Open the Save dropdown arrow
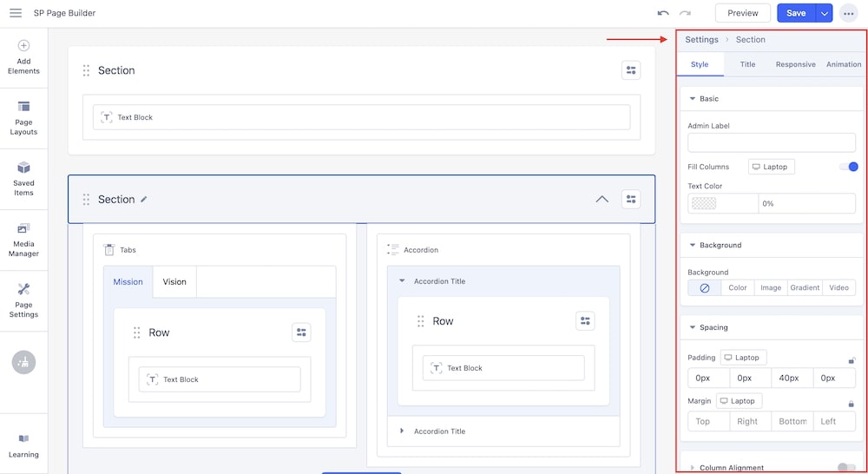868x474 pixels. (x=824, y=13)
